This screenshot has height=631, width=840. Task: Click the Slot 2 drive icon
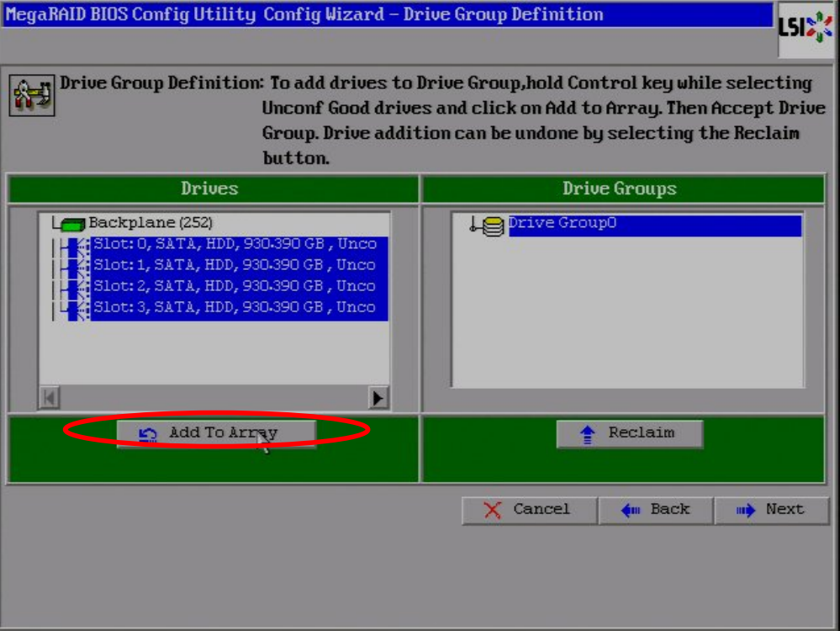pyautogui.click(x=77, y=287)
